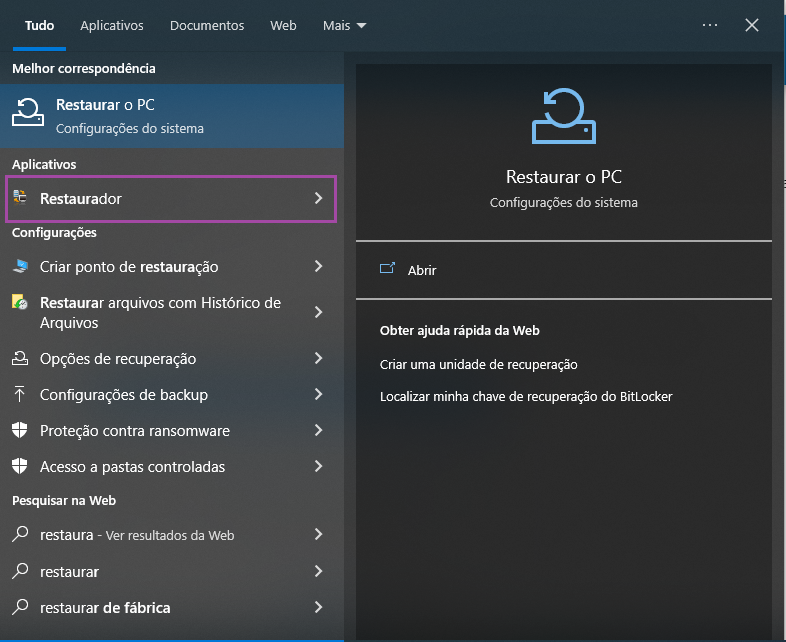Viewport: 786px width, 642px height.
Task: Click the Configurações de backup arrow icon
Action: (x=20, y=394)
